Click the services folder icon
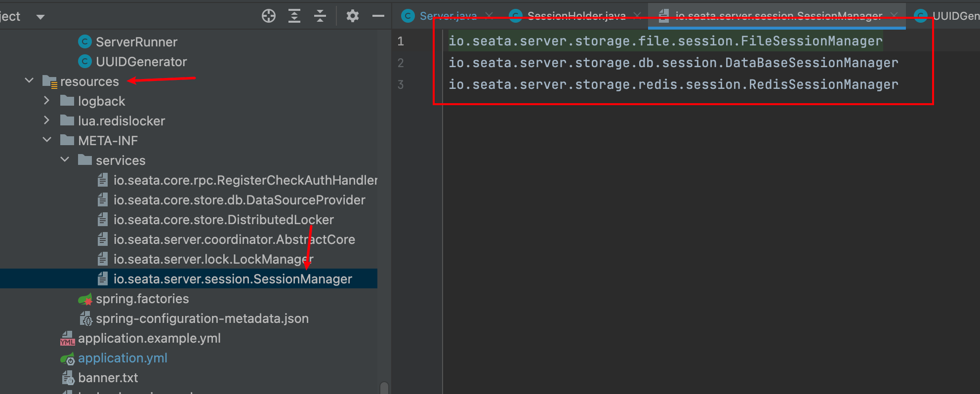This screenshot has height=394, width=980. (x=85, y=160)
